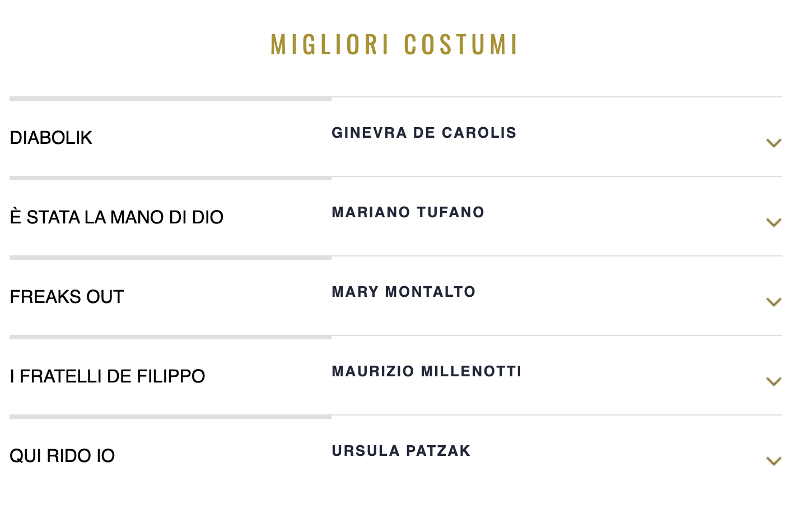Select nominee Maurizio Millenotti

coord(426,371)
